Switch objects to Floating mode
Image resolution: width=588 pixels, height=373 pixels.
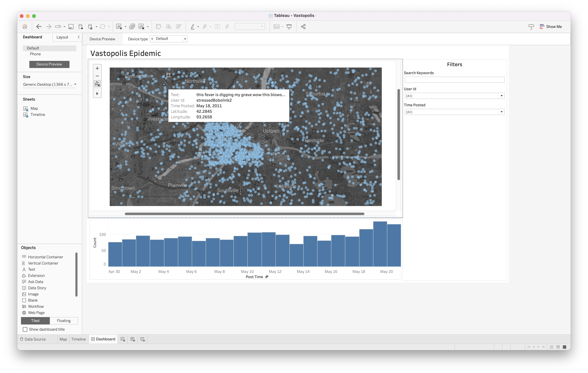[x=64, y=320]
